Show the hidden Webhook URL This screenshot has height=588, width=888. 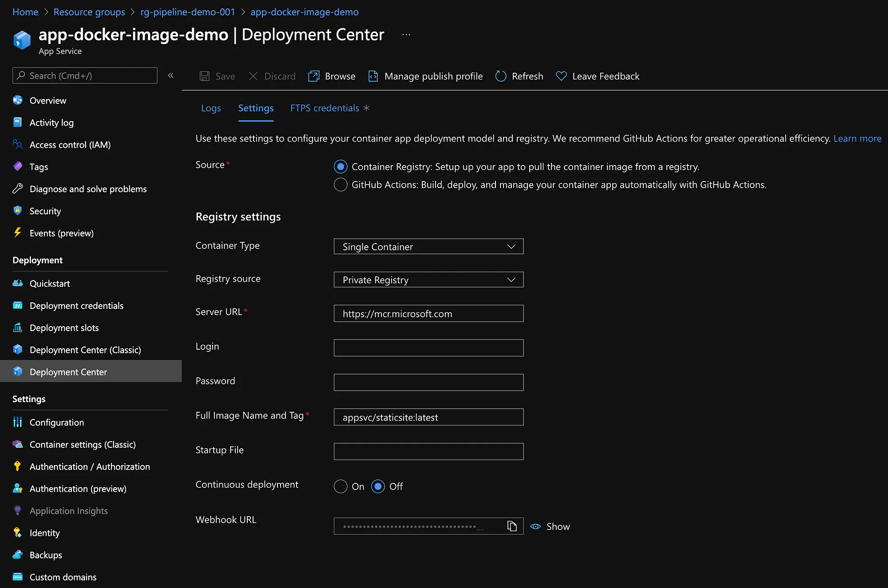tap(550, 526)
